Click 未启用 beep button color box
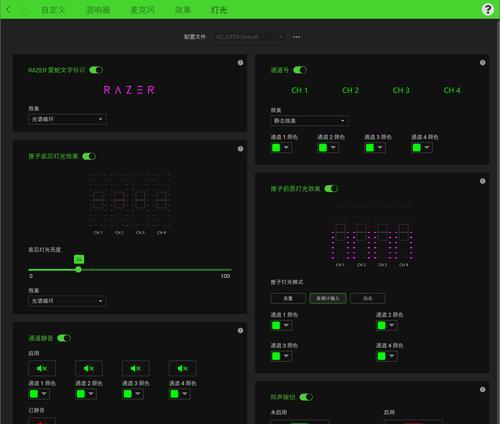This screenshot has width=500, height=424. coord(299,421)
